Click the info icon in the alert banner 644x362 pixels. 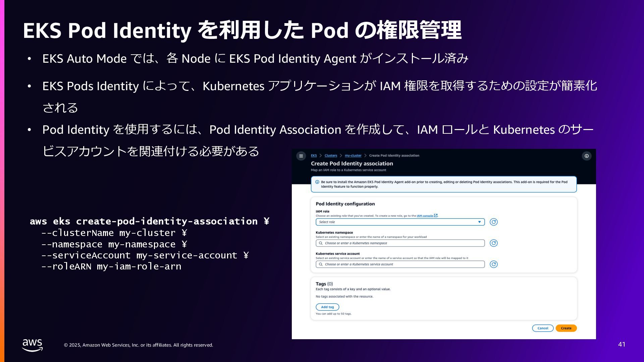pos(317,182)
